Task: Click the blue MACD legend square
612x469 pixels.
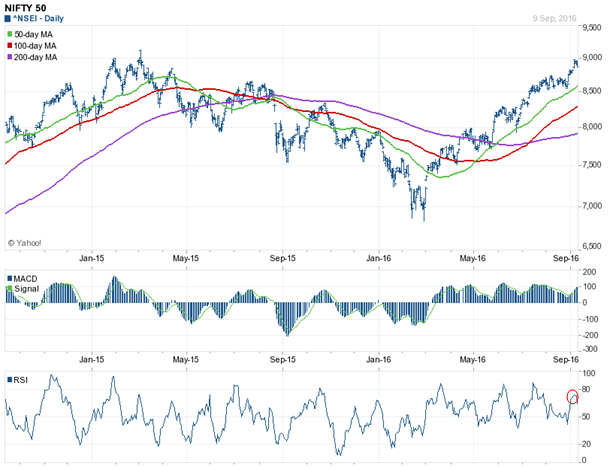Action: click(10, 276)
